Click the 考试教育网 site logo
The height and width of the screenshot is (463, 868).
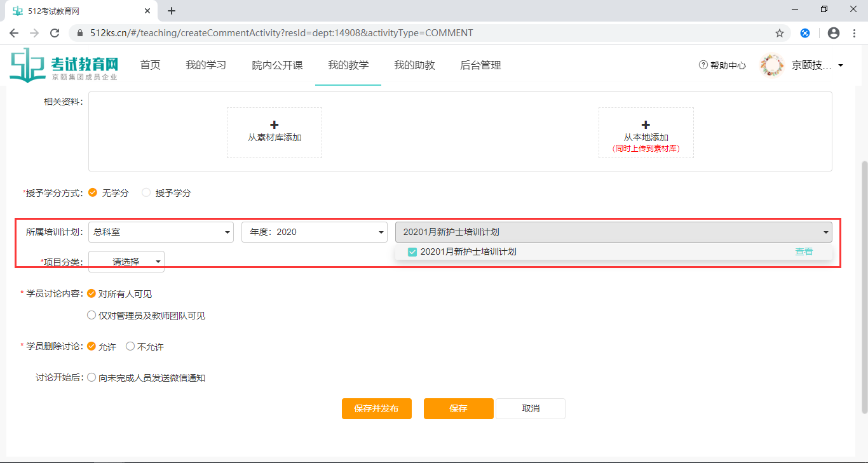point(64,65)
